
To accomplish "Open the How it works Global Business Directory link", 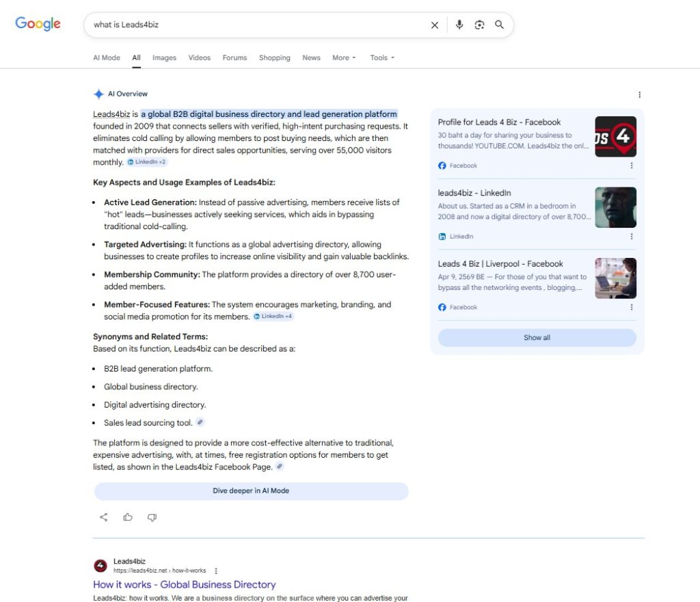I will (x=185, y=584).
